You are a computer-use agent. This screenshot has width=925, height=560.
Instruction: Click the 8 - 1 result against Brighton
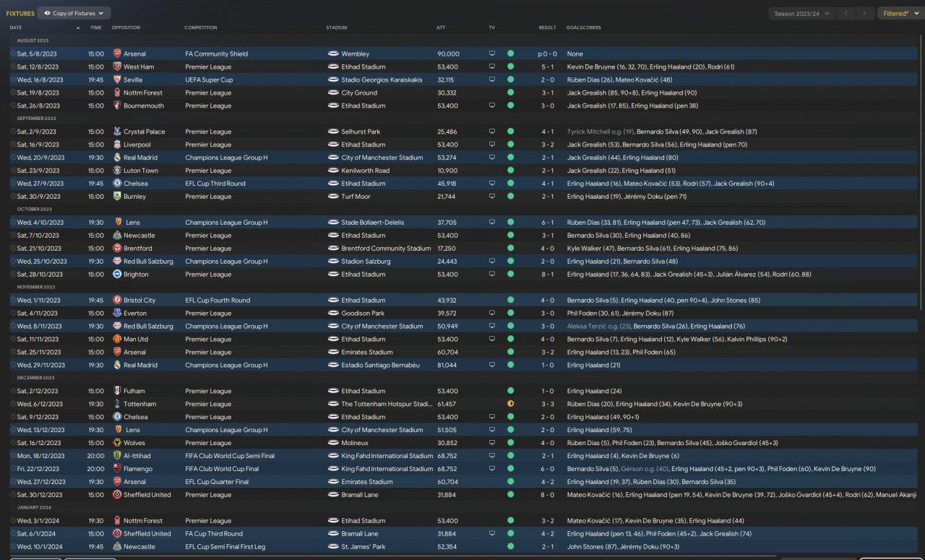pyautogui.click(x=547, y=275)
